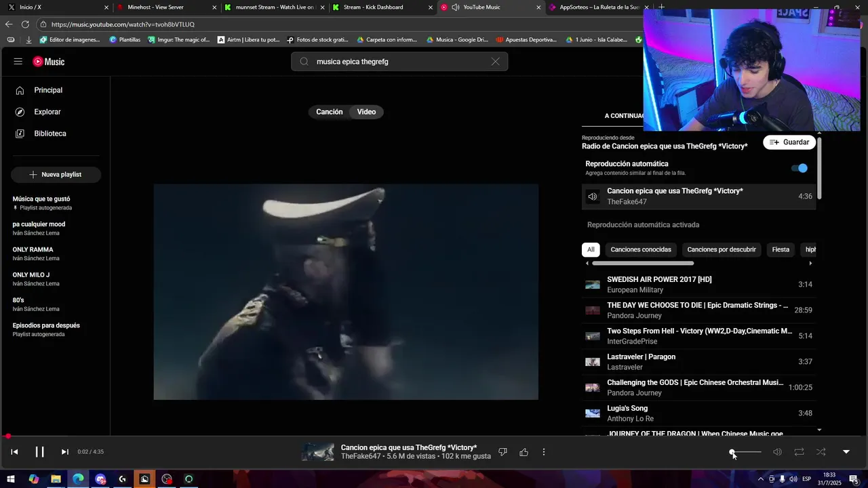Click the search magnifier icon
The width and height of the screenshot is (868, 488).
tap(304, 62)
